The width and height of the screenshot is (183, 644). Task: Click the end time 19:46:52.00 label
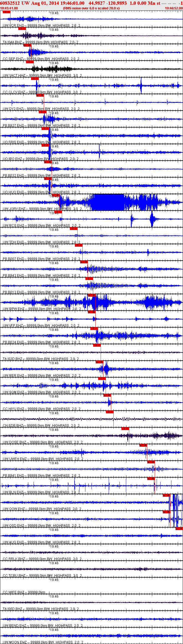pyautogui.click(x=174, y=8)
